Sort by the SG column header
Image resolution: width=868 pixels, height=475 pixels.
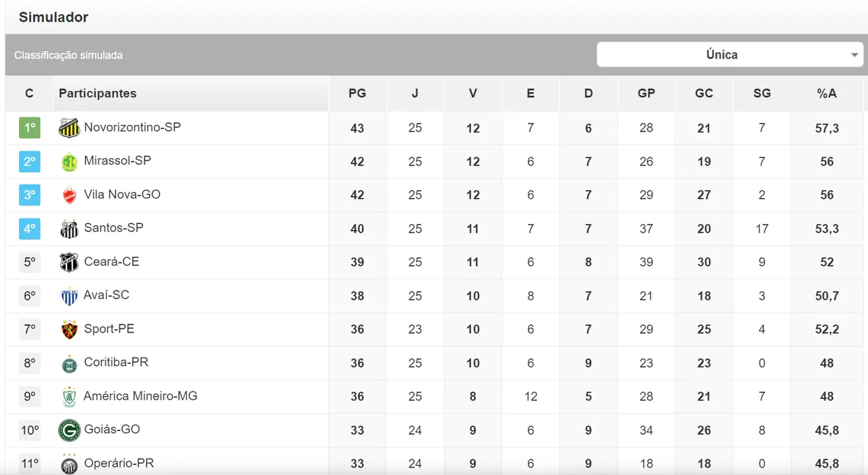pos(762,94)
